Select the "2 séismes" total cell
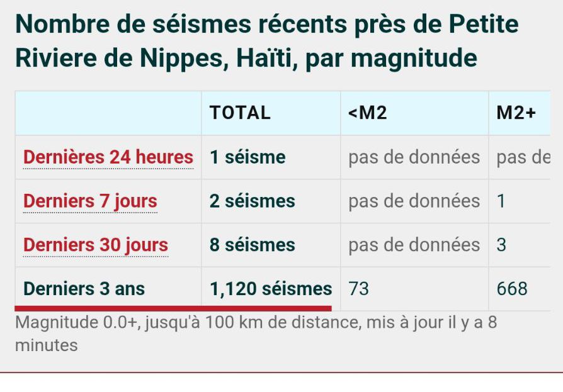Screen dimensions: 563x392 pyautogui.click(x=253, y=201)
